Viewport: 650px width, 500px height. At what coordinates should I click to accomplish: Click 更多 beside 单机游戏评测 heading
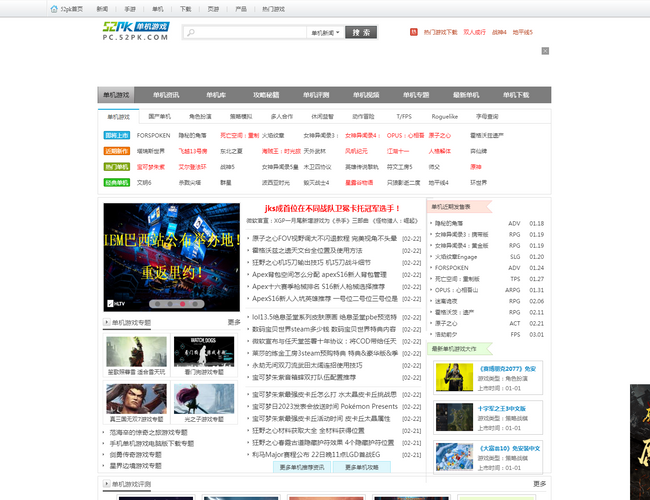point(539,484)
